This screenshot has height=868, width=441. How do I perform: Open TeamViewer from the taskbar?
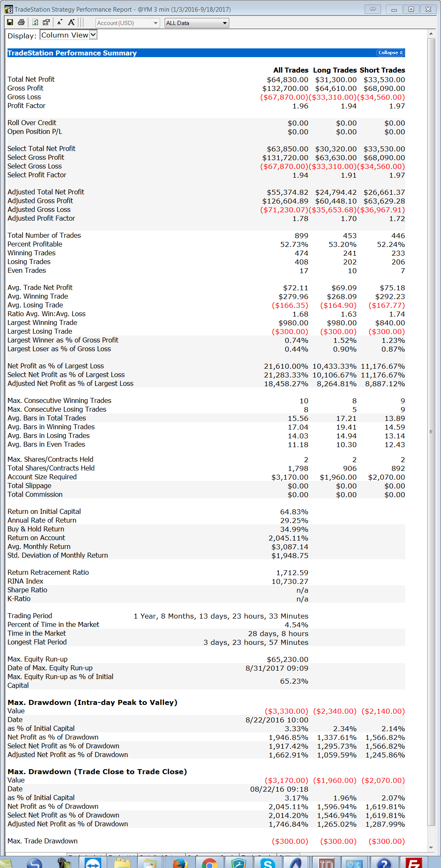tap(93, 863)
